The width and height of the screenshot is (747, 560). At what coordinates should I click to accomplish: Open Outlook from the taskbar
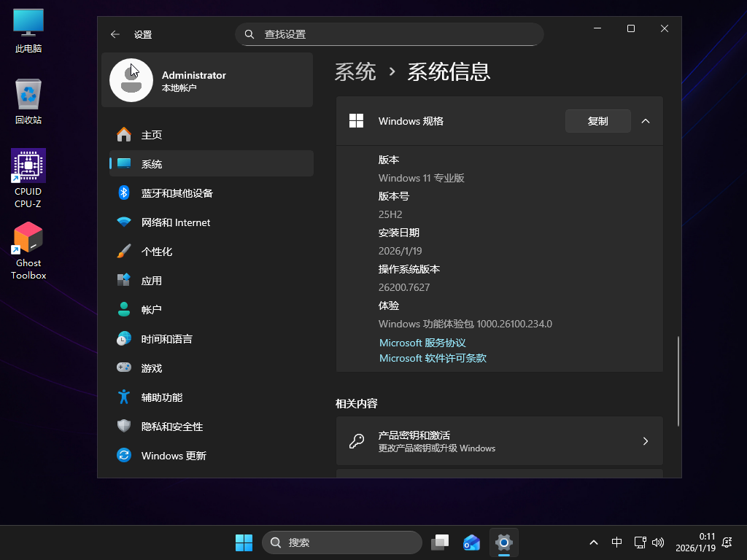(x=471, y=542)
